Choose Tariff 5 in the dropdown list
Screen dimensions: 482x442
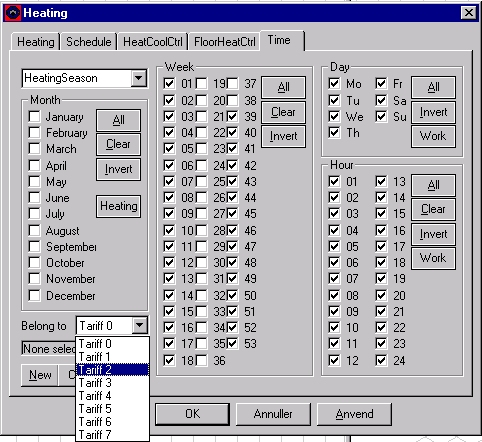coord(113,409)
